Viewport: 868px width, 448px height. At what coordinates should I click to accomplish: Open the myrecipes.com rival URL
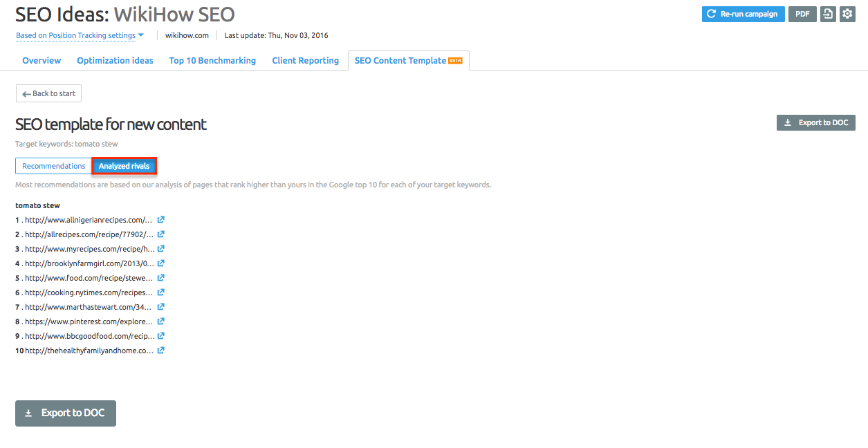coord(89,249)
